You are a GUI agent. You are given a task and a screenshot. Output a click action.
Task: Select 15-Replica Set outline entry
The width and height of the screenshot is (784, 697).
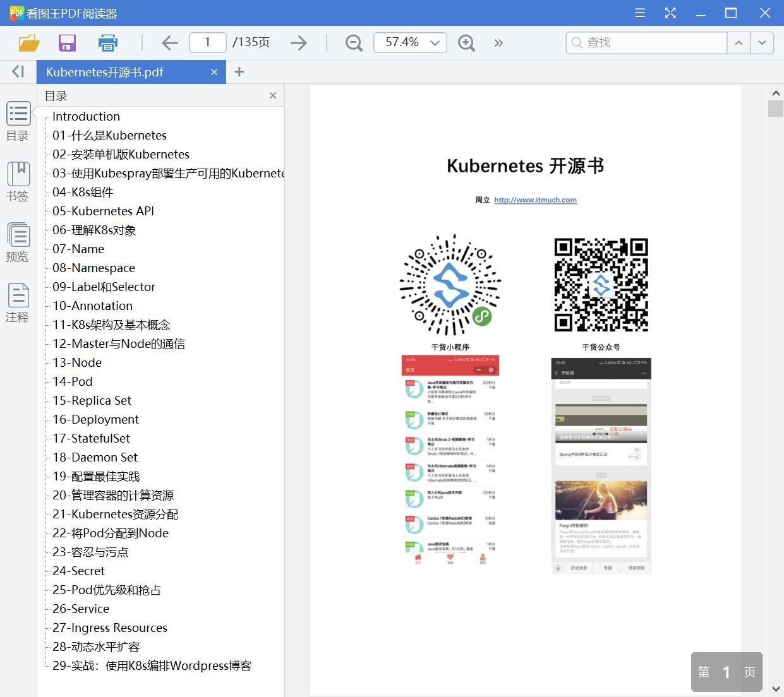tap(92, 400)
